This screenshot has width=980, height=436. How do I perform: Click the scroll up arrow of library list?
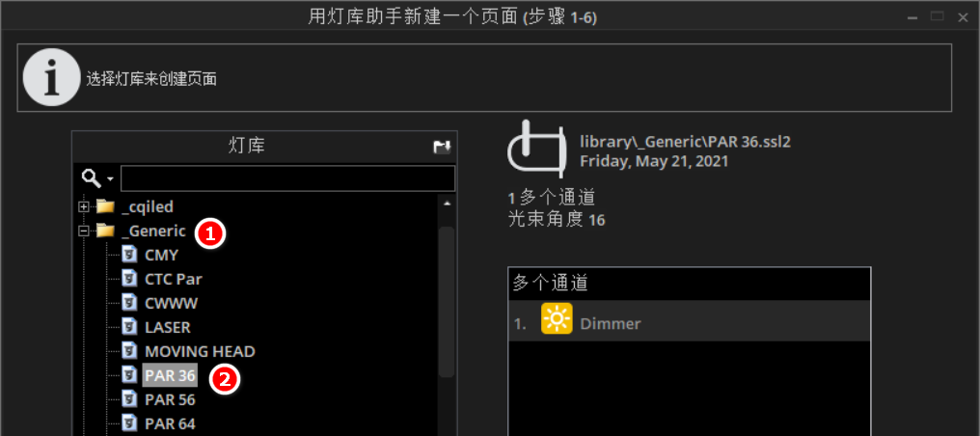tap(447, 204)
